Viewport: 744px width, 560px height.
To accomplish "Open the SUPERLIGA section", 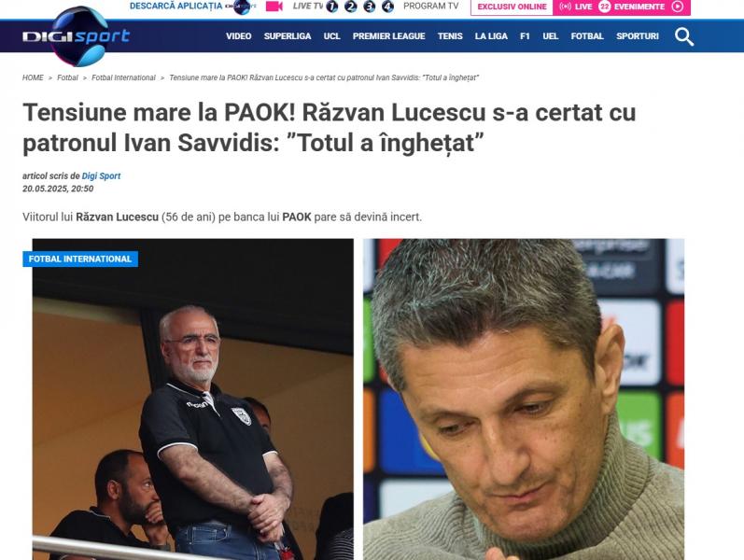I will point(288,36).
